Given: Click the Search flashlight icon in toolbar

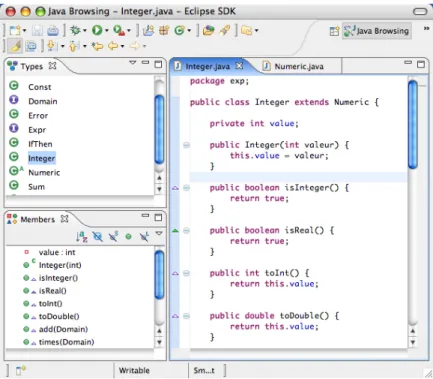Looking at the screenshot, I should click(225, 31).
